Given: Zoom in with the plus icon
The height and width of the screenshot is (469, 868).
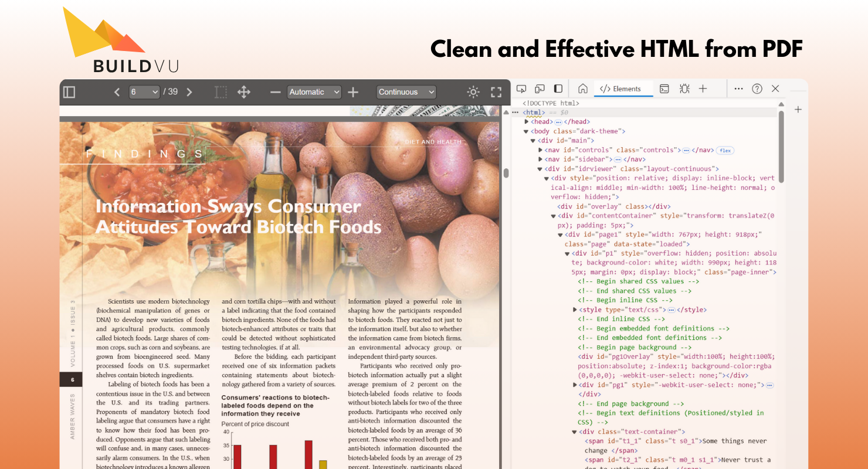Looking at the screenshot, I should point(353,92).
